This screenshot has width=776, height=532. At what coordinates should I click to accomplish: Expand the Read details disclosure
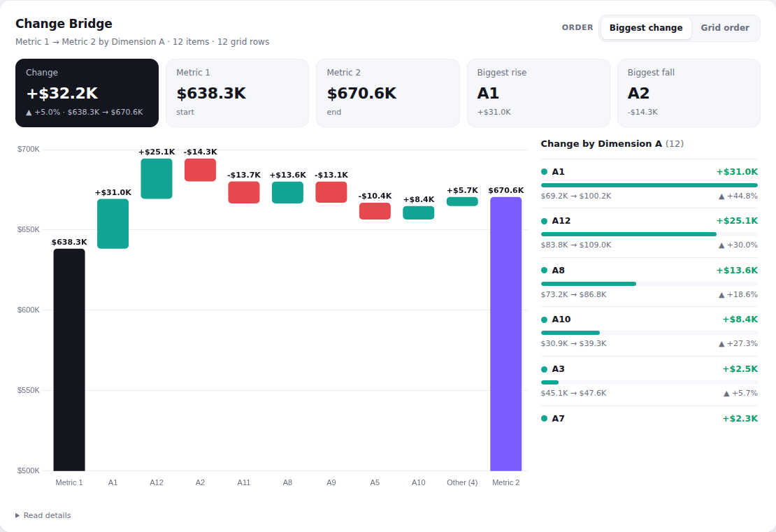(43, 515)
